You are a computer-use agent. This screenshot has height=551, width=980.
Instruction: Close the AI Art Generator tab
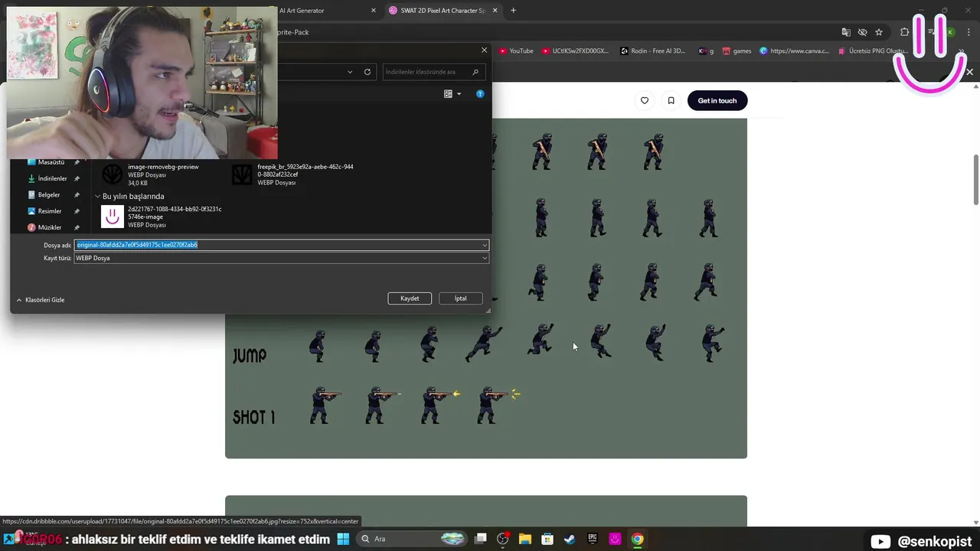[374, 11]
